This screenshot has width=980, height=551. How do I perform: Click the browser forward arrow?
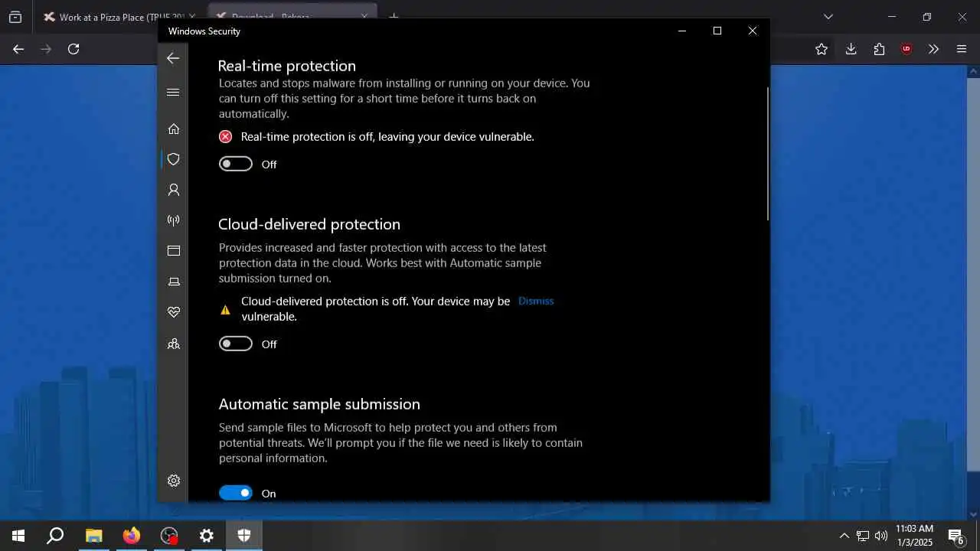(x=46, y=49)
